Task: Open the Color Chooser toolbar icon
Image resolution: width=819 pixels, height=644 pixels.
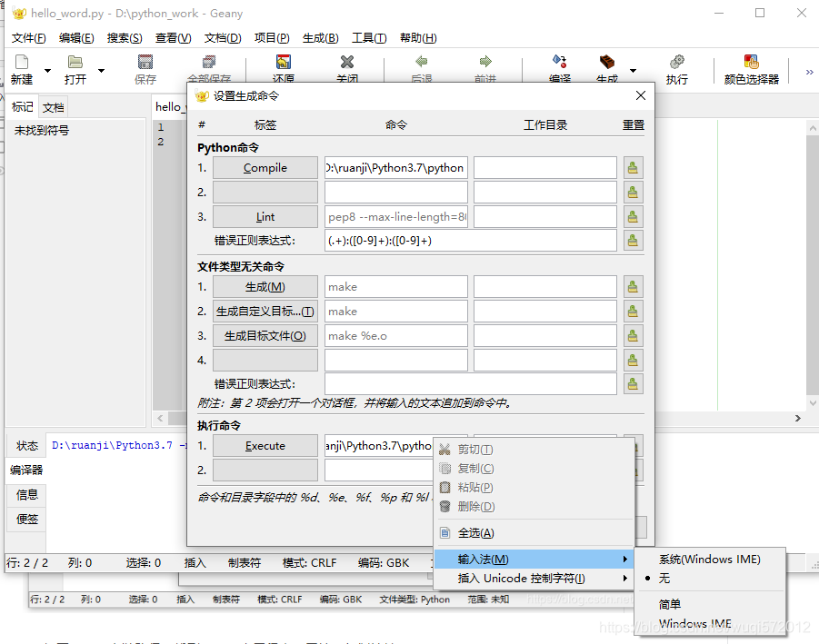Action: [x=751, y=62]
